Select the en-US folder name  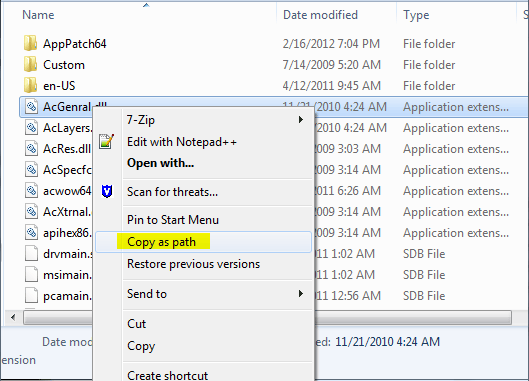point(59,86)
